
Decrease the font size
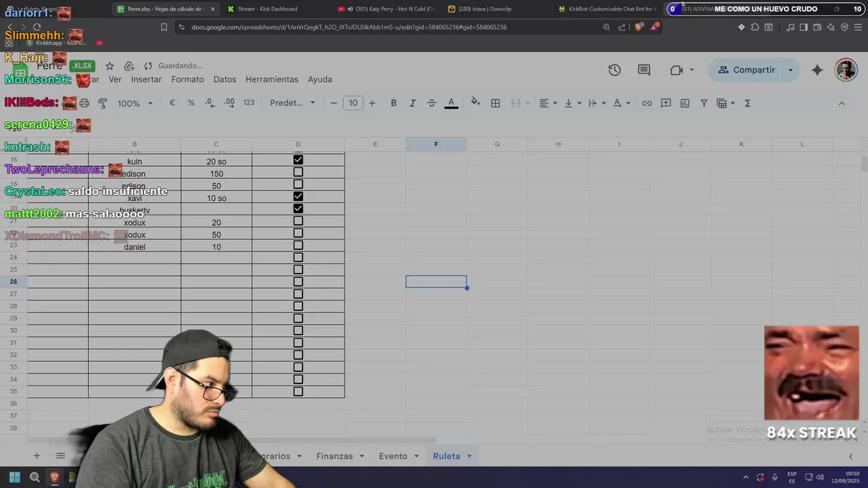pos(334,103)
